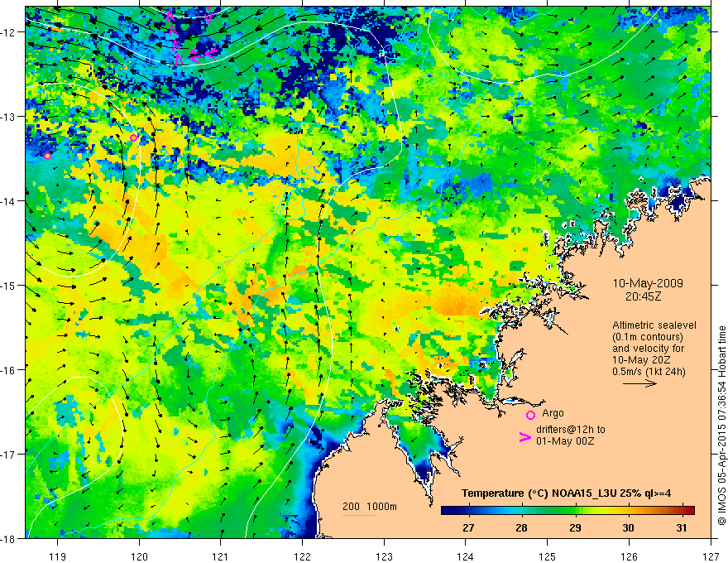The height and width of the screenshot is (563, 728).
Task: Click the longitude axis label 121
Action: pos(221,556)
